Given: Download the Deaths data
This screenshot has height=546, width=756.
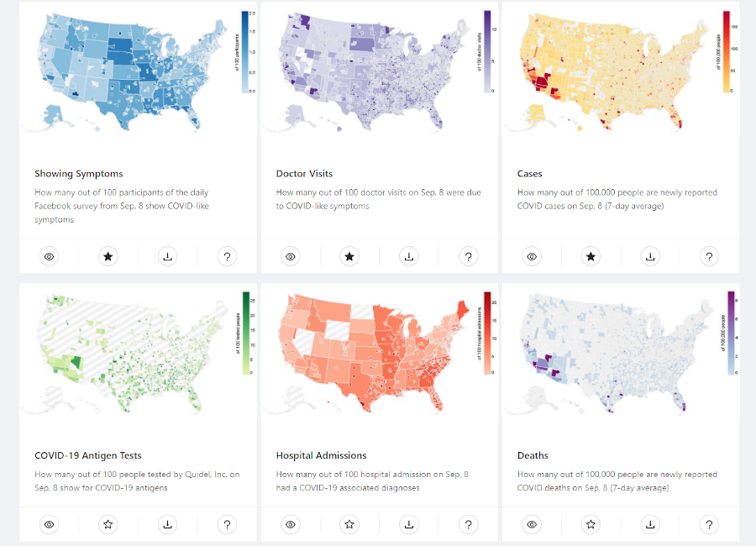Looking at the screenshot, I should (x=650, y=524).
